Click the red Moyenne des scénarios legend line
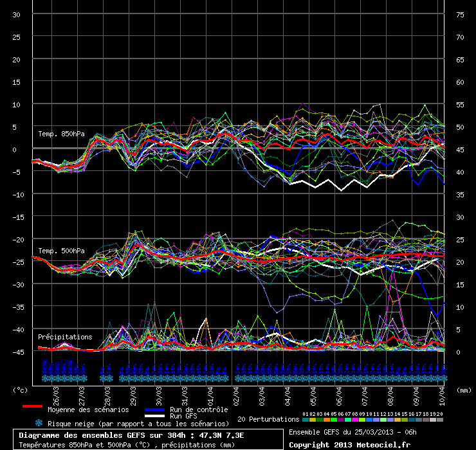 point(32,407)
